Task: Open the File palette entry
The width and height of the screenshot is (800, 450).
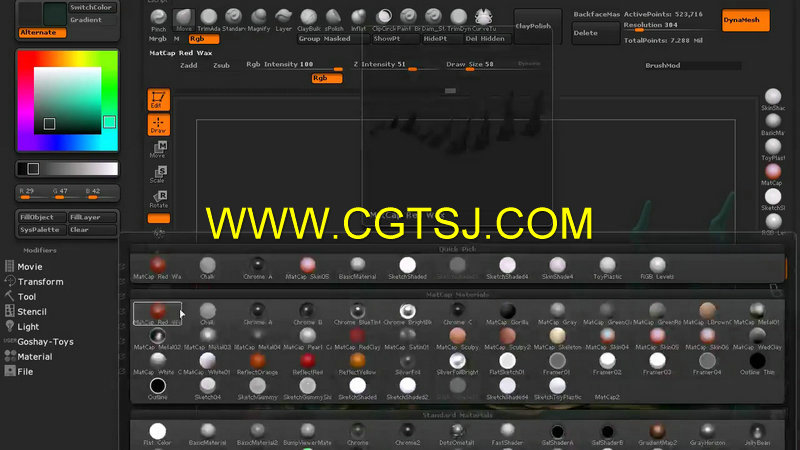Action: click(25, 371)
